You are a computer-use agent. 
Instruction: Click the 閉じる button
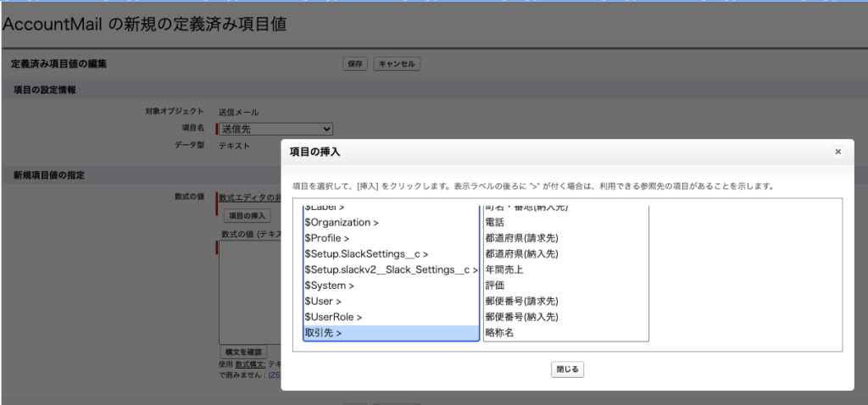coord(567,369)
